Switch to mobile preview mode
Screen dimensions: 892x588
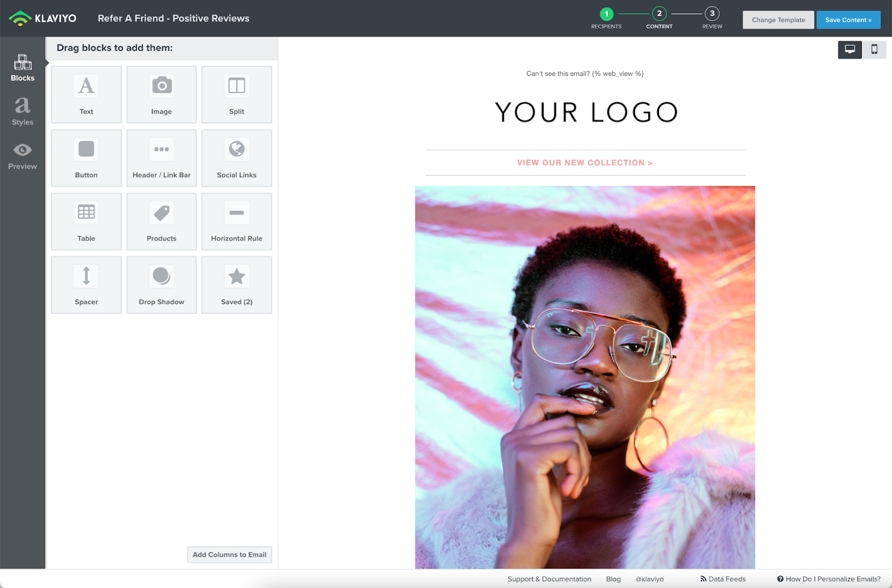(874, 50)
